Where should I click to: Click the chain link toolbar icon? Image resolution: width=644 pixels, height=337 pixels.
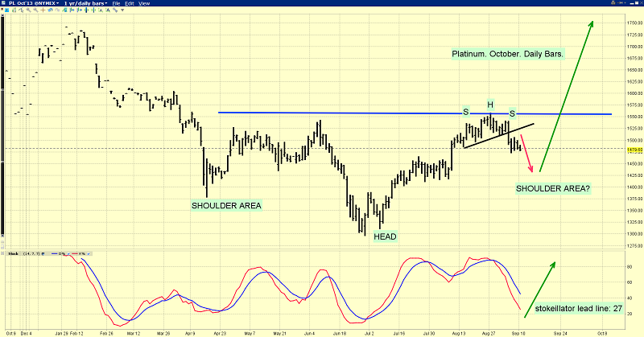115,10
